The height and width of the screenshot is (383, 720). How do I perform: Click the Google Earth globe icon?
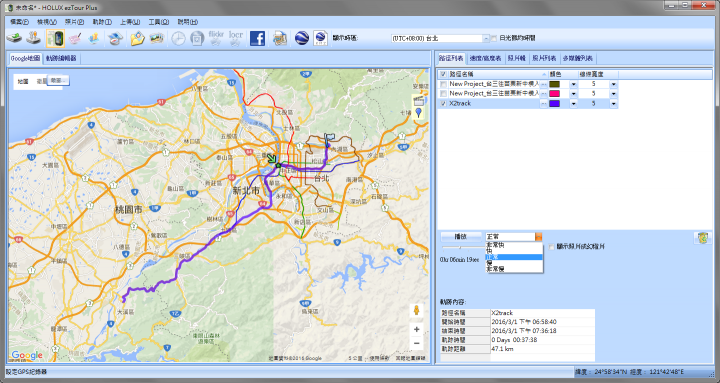click(301, 38)
